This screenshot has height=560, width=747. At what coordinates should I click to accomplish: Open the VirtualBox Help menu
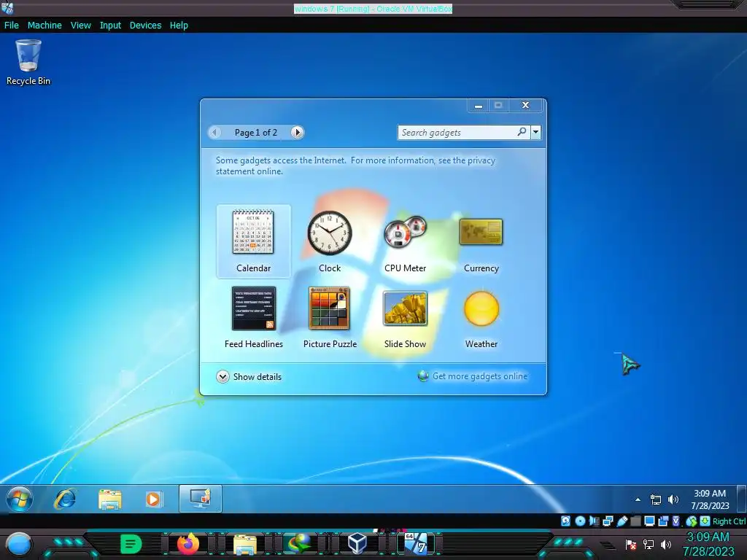(179, 26)
